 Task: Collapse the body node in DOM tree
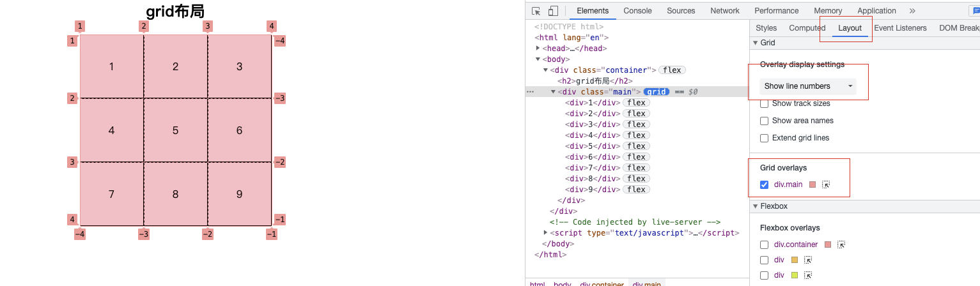point(538,59)
